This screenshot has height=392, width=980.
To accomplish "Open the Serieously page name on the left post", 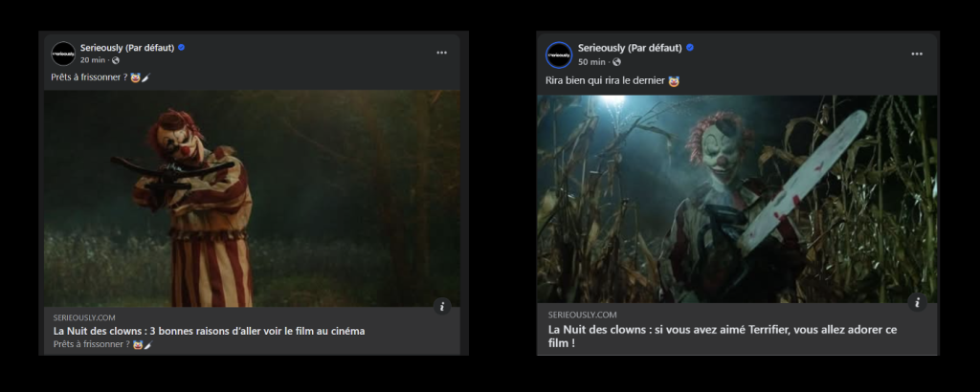I will pos(126,47).
